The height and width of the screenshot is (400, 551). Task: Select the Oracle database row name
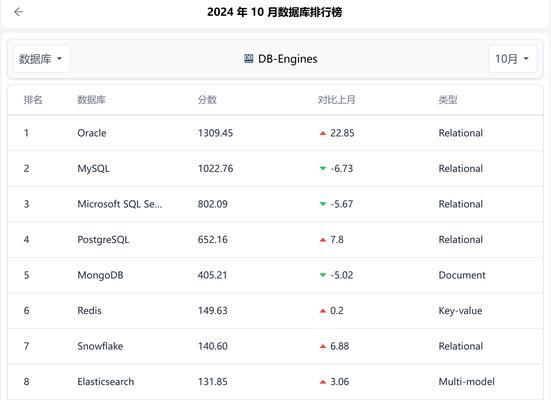[92, 133]
